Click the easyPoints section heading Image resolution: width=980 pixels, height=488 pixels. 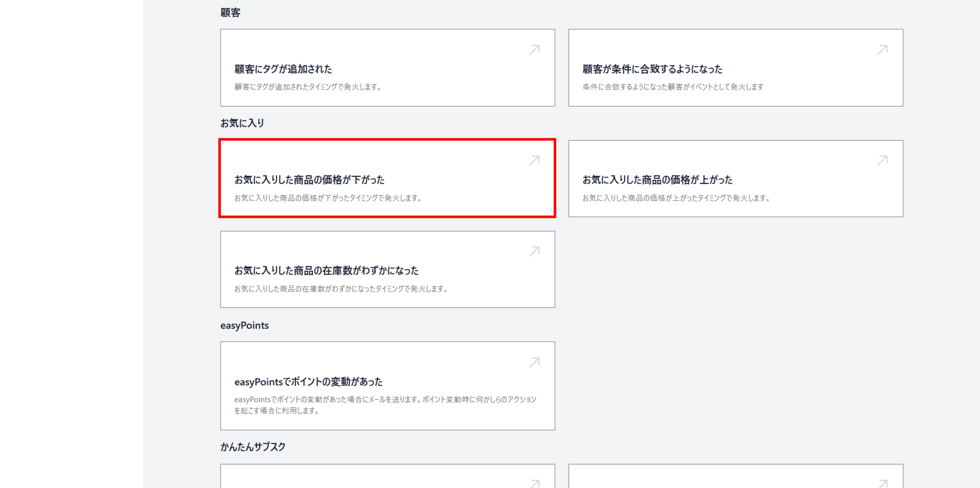pyautogui.click(x=244, y=325)
